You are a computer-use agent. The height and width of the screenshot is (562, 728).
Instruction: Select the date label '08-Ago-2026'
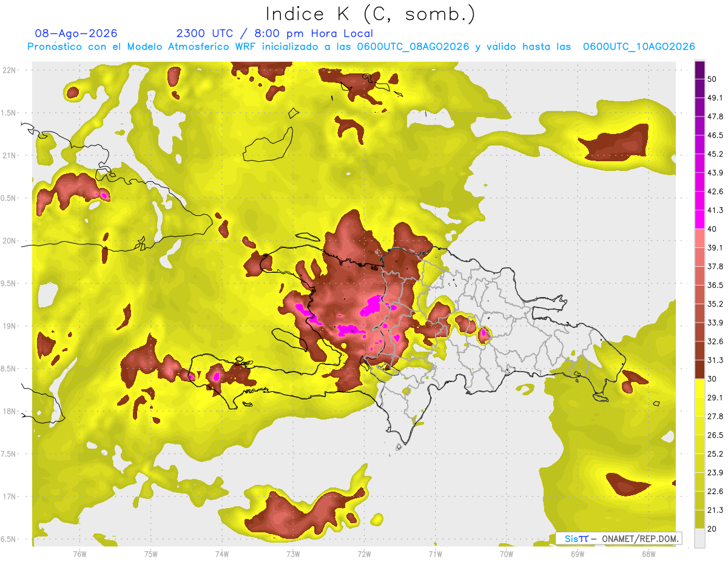(76, 33)
